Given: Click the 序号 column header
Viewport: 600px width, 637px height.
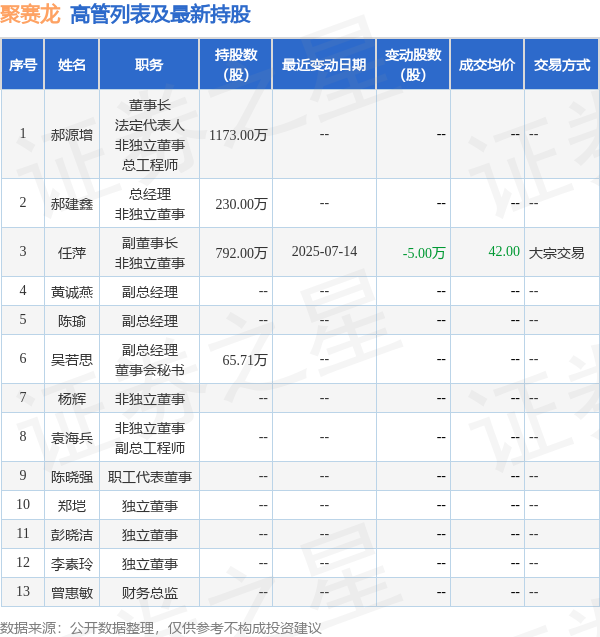Looking at the screenshot, I should [x=23, y=65].
